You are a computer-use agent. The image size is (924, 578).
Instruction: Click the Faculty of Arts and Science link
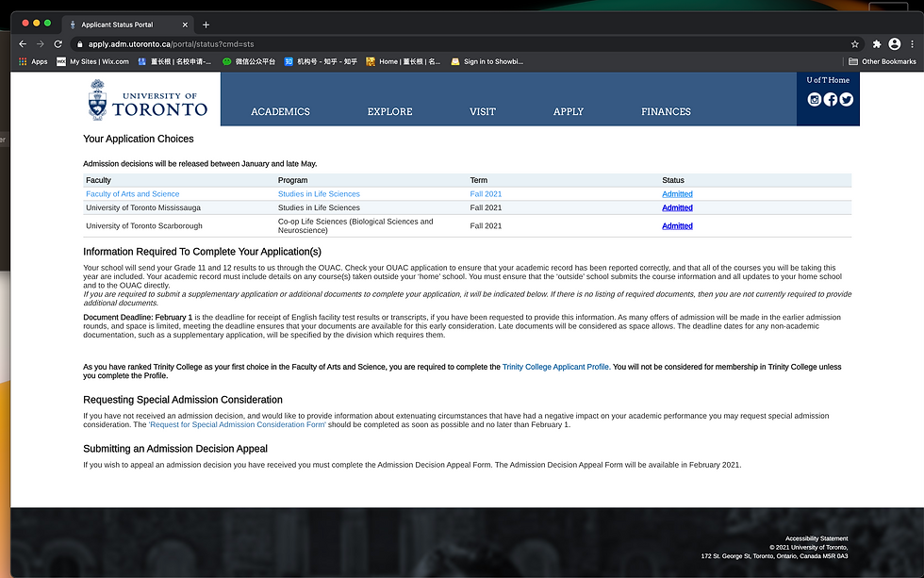pyautogui.click(x=133, y=194)
